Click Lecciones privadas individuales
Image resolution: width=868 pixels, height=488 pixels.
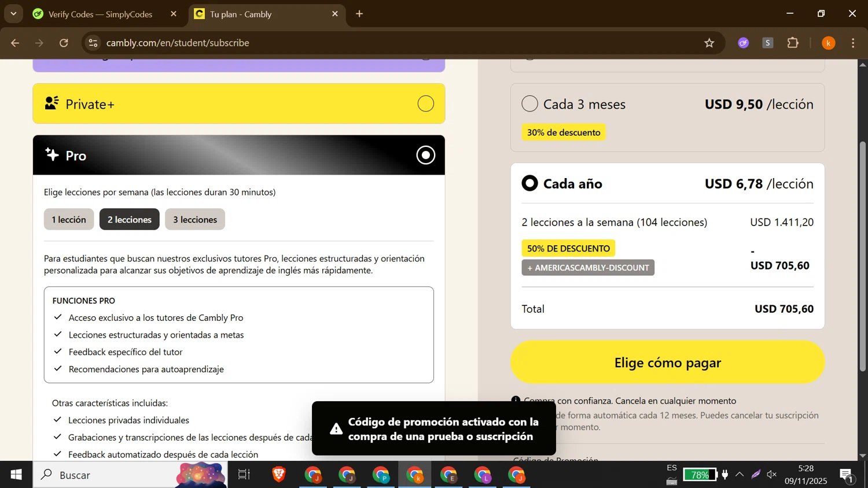pos(128,420)
